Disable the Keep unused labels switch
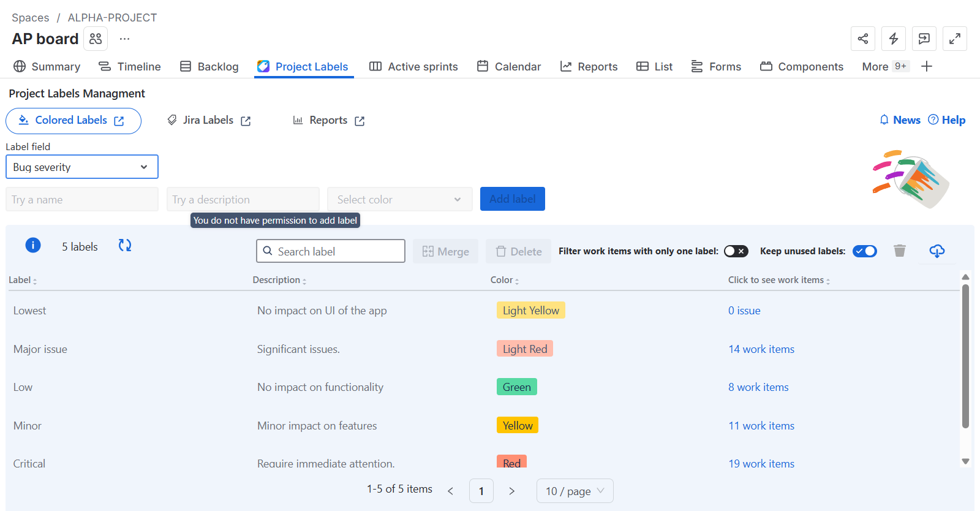The width and height of the screenshot is (980, 511). coord(864,251)
